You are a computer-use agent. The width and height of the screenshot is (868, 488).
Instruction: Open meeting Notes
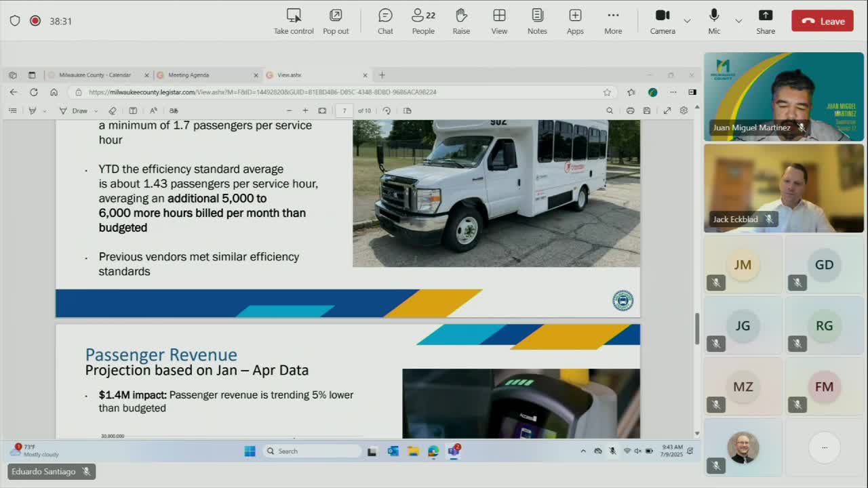tap(537, 21)
